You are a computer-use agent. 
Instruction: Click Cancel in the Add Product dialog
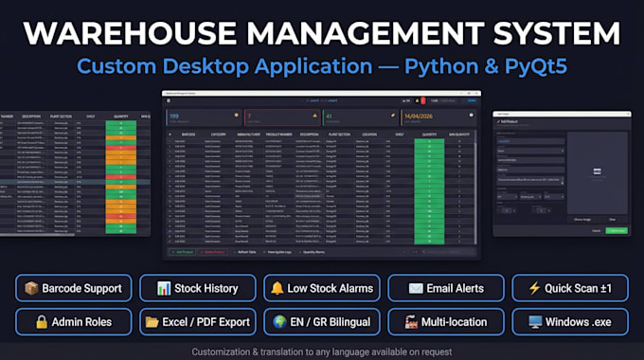(597, 230)
